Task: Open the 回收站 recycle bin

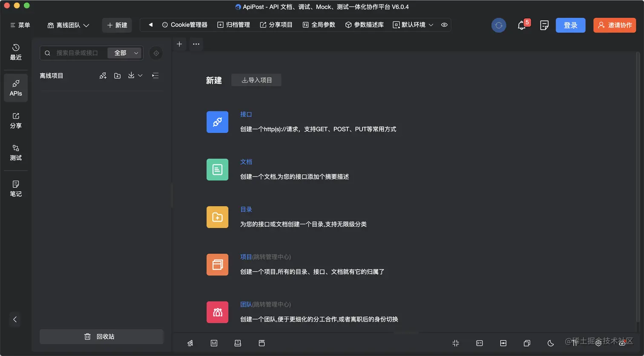Action: click(101, 336)
